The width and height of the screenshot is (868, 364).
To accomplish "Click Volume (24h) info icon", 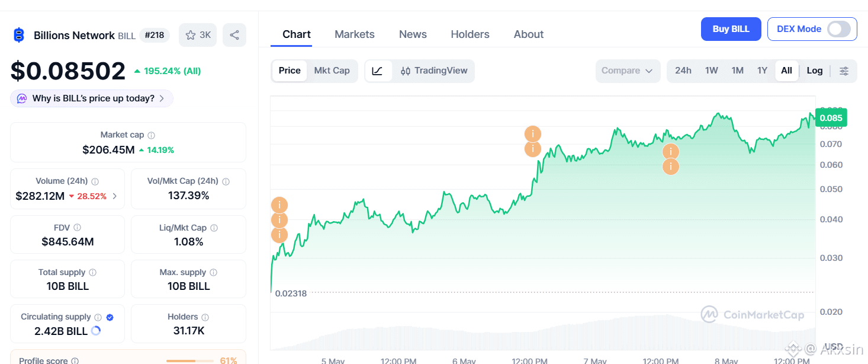I will coord(95,181).
